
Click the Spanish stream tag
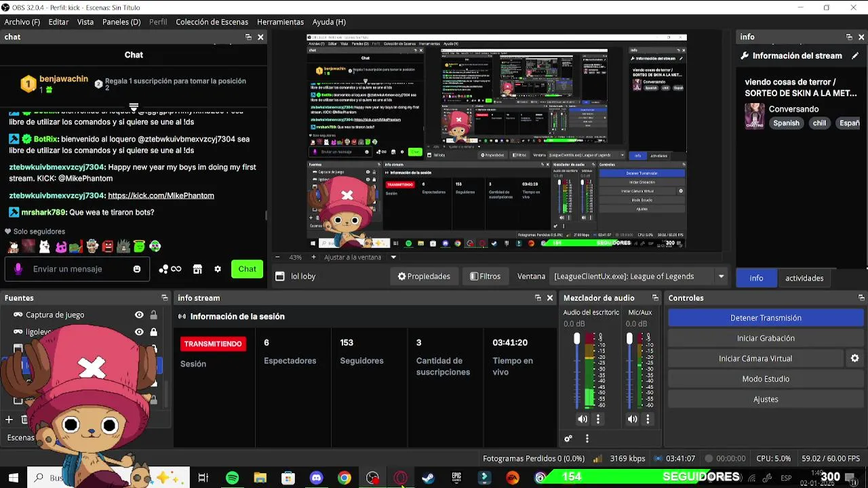coord(786,123)
